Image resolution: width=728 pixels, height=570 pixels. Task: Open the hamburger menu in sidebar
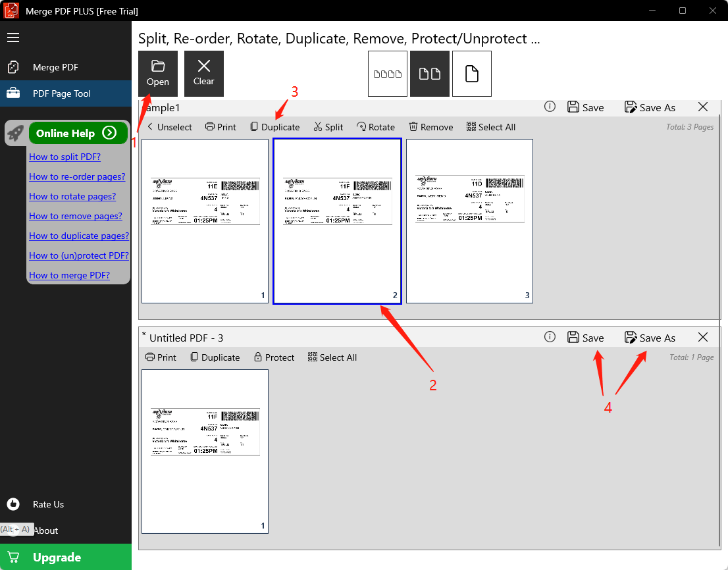13,38
